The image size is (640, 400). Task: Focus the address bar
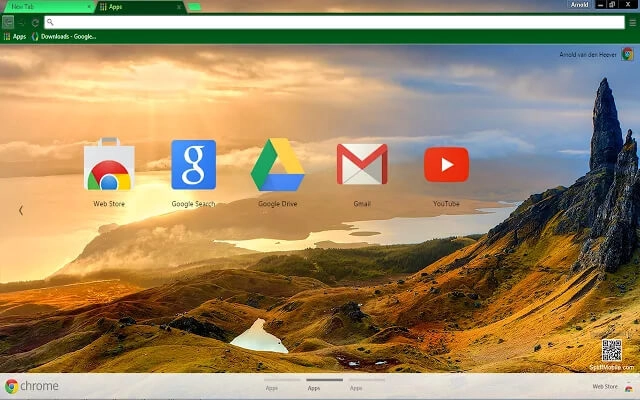click(334, 22)
